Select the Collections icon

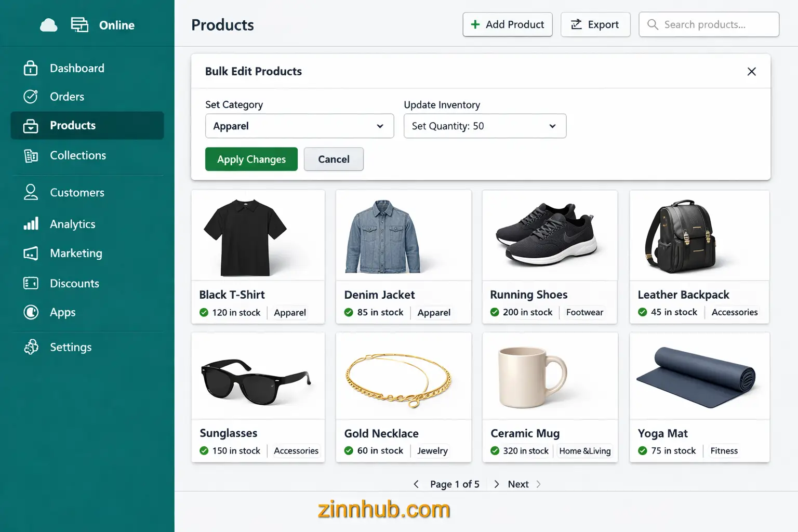[31, 155]
